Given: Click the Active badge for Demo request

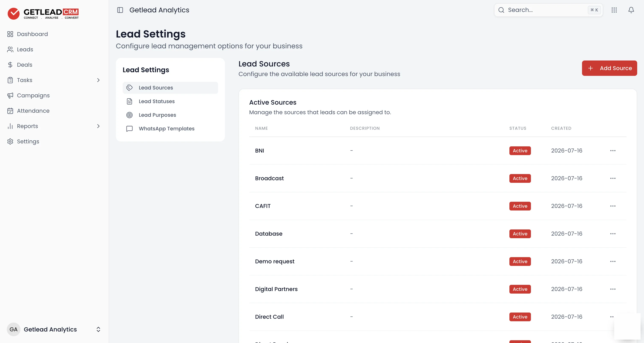Looking at the screenshot, I should [x=520, y=261].
